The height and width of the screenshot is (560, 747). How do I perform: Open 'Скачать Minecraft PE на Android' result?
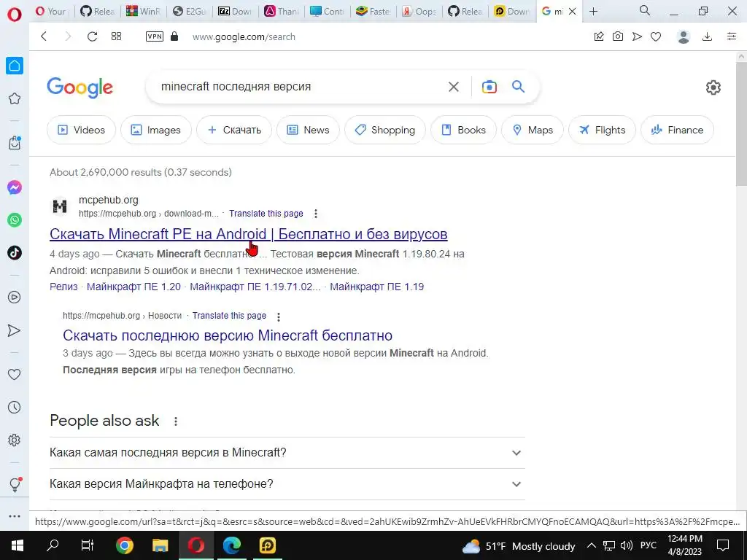pyautogui.click(x=249, y=234)
